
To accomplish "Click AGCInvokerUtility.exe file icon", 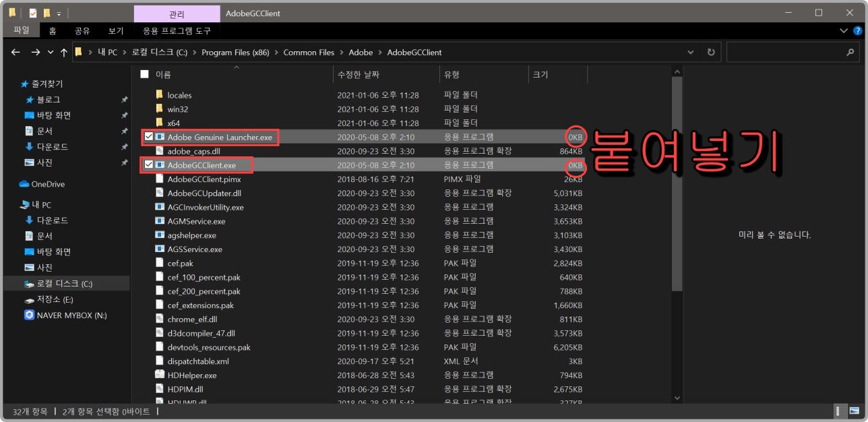I will 160,207.
